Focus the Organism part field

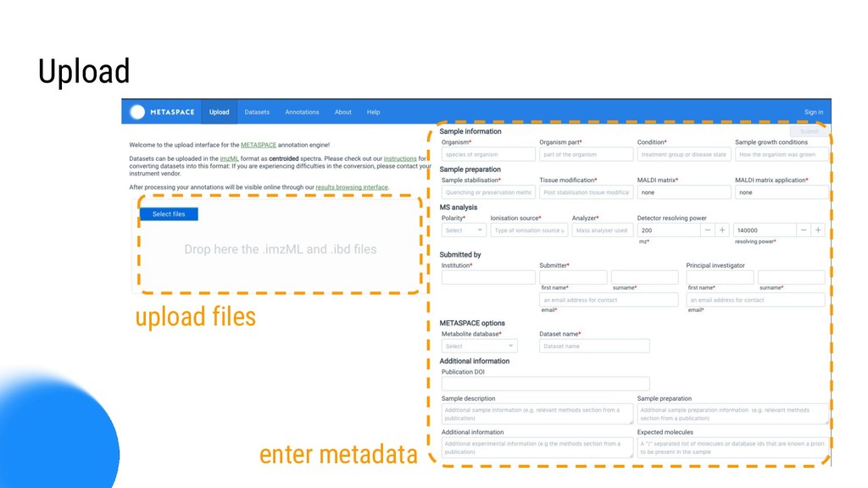[x=587, y=154]
